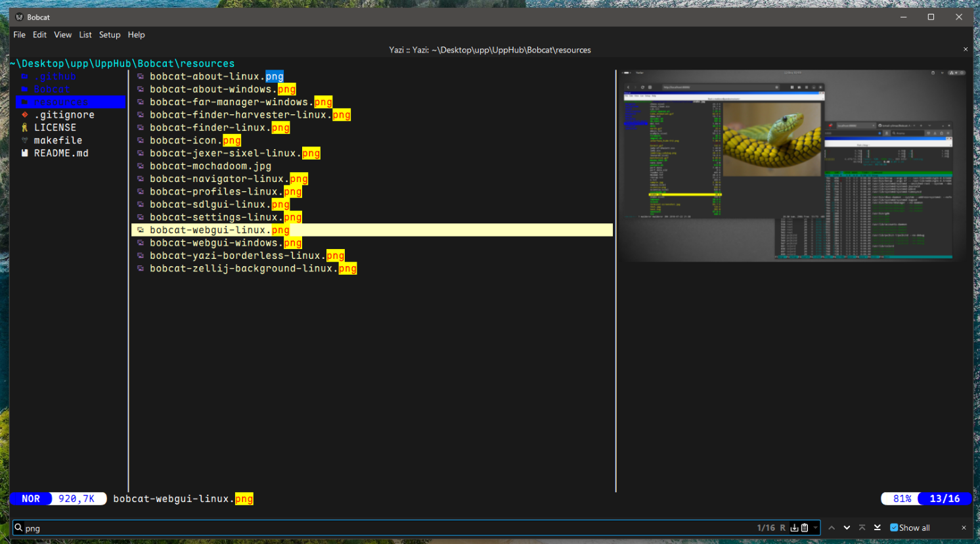980x544 pixels.
Task: Jump to the next search match arrow
Action: [x=847, y=528]
